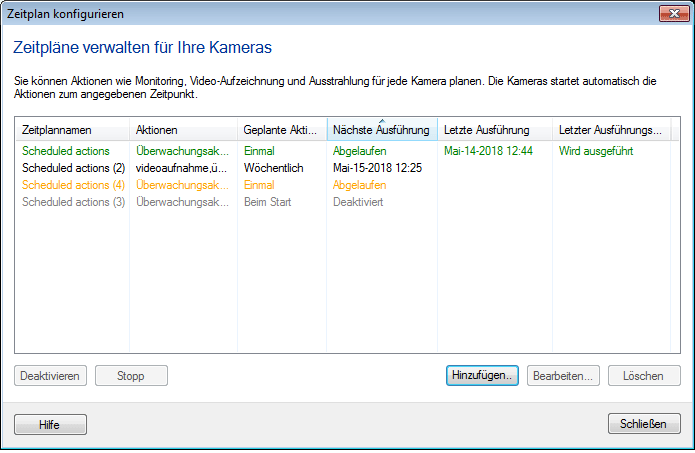Viewport: 695px width, 453px height.
Task: Sort list by Aktionen column
Action: [183, 130]
